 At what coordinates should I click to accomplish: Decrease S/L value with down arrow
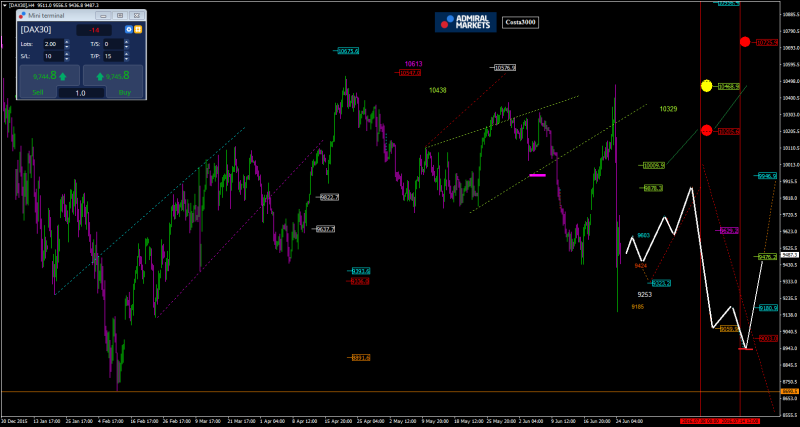pyautogui.click(x=67, y=59)
